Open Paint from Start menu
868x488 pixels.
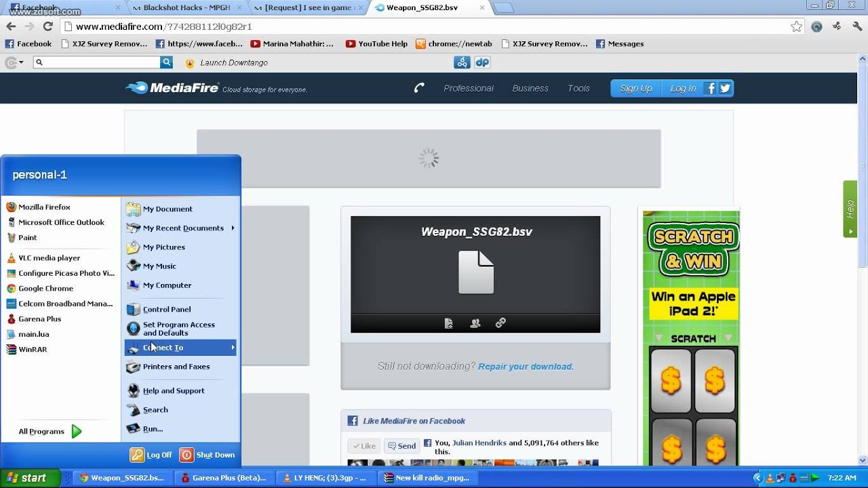pyautogui.click(x=22, y=237)
